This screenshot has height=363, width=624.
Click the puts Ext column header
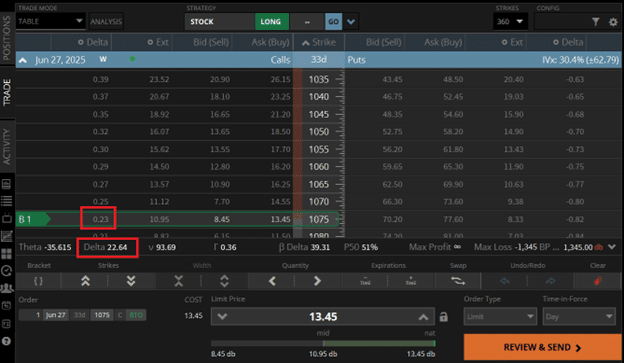512,42
